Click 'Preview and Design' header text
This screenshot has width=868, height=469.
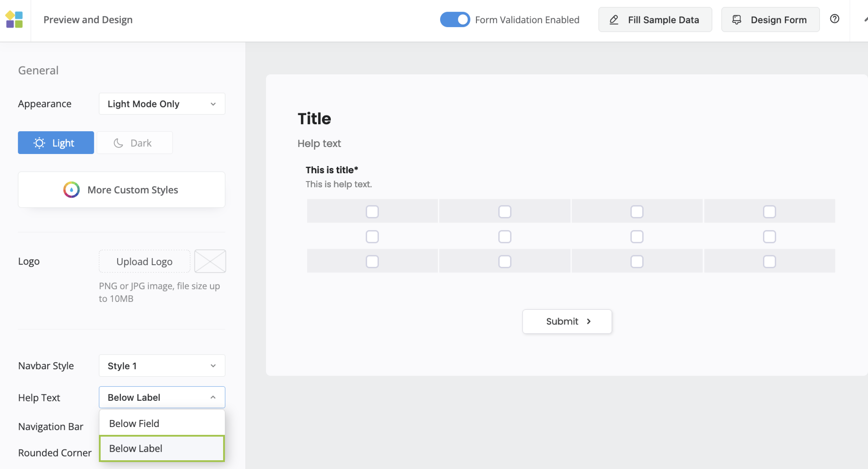coord(88,20)
